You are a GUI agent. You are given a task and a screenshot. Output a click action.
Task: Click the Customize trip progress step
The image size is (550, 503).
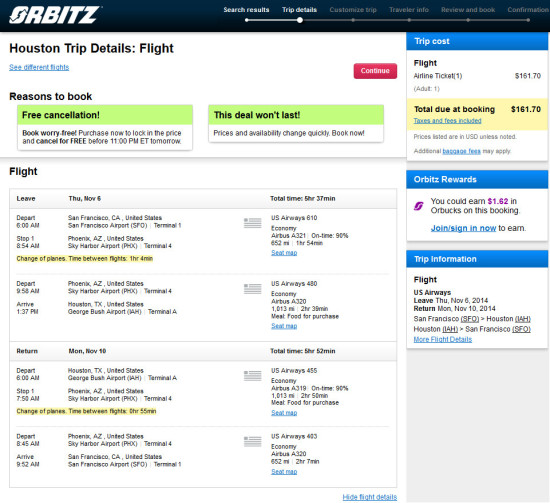(x=353, y=10)
